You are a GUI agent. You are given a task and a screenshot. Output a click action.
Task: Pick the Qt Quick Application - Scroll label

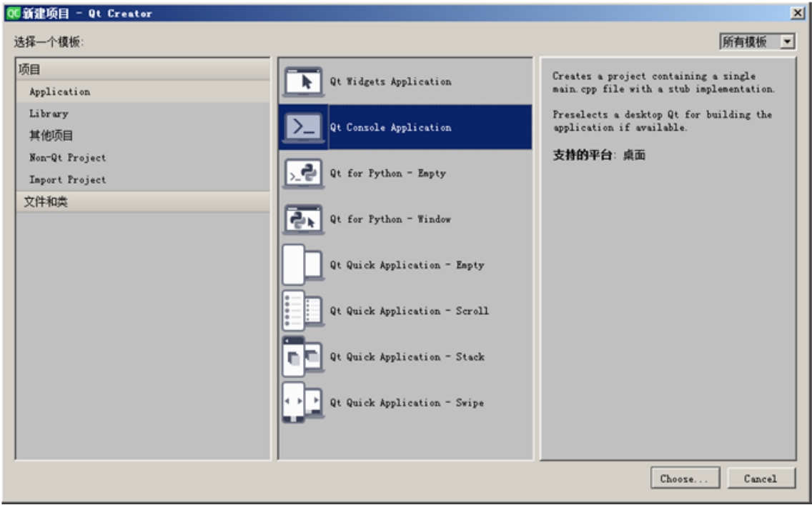409,311
